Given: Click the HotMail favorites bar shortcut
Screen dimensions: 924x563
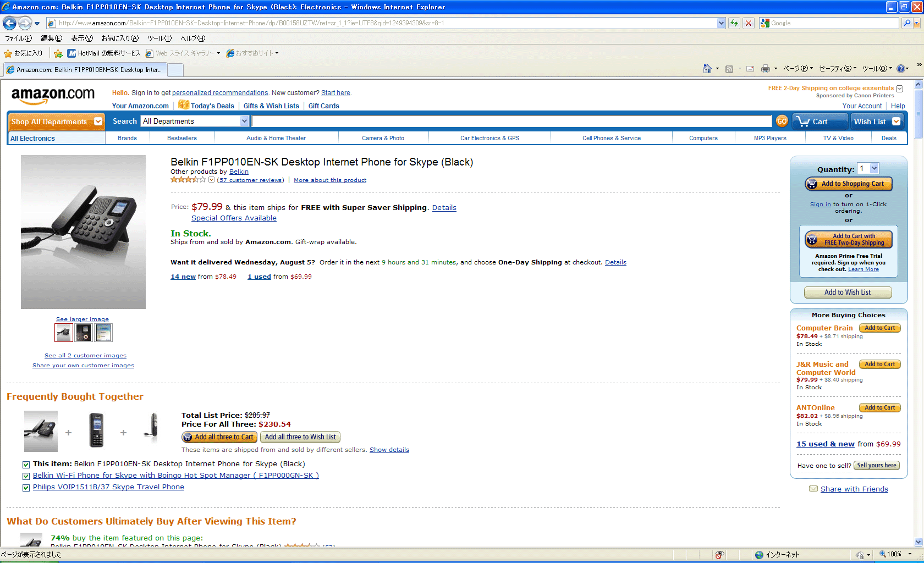Looking at the screenshot, I should click(104, 53).
